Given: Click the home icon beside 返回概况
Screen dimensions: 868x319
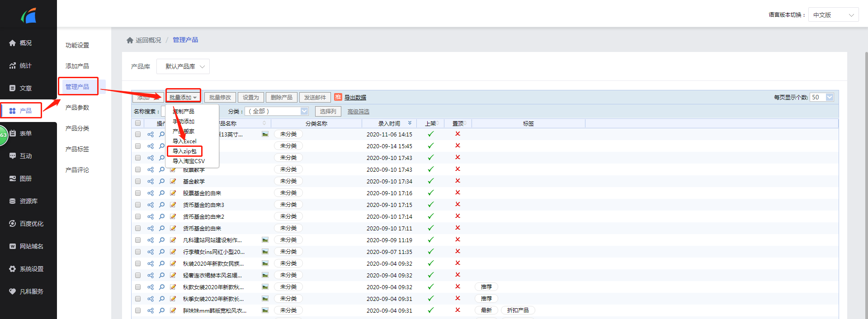Looking at the screenshot, I should 130,40.
